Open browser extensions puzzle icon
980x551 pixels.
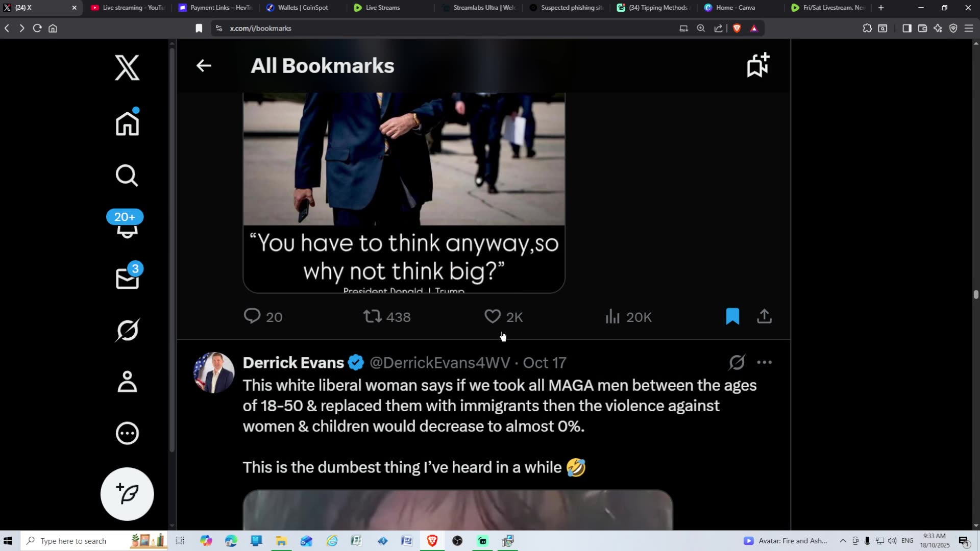coord(867,29)
